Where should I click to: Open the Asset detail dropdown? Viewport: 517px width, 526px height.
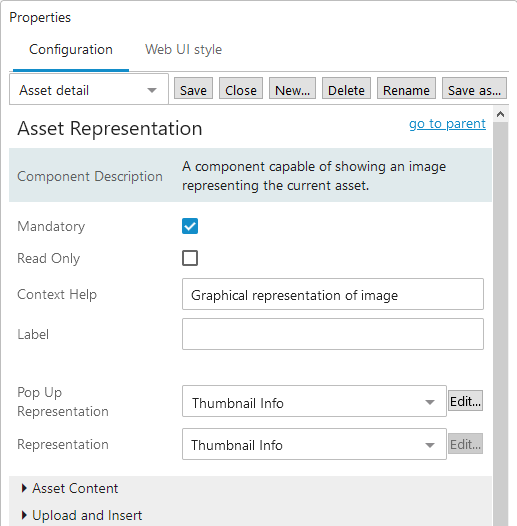[x=89, y=90]
